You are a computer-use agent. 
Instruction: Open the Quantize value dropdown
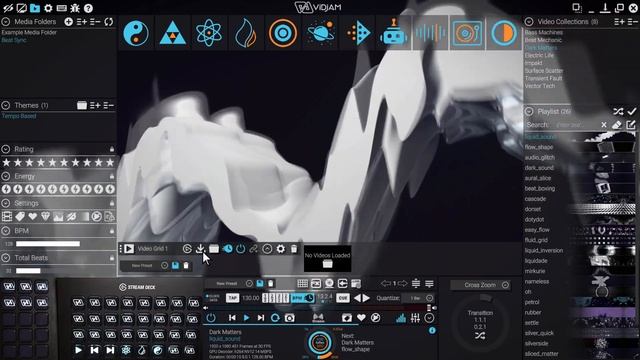click(x=429, y=298)
